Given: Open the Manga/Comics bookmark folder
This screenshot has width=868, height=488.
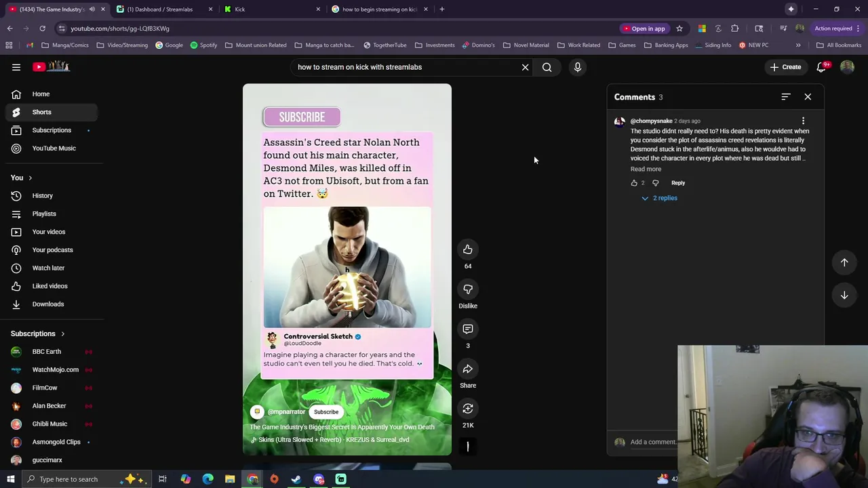Looking at the screenshot, I should (64, 45).
